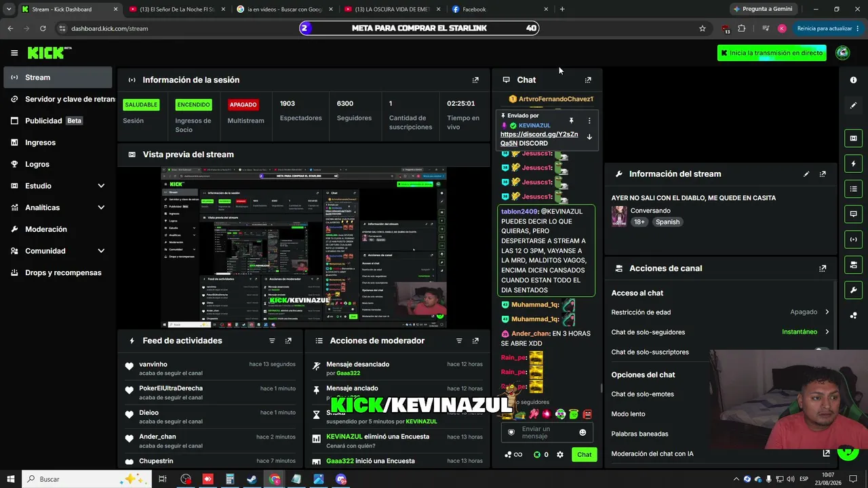Open Chrome tab search dropdown
Screen dimensions: 868x488
tap(9, 9)
